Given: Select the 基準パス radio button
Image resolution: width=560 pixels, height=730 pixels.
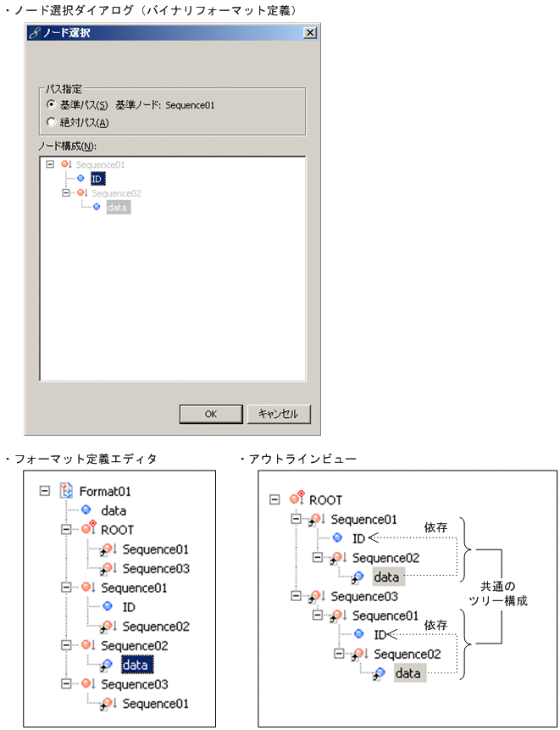Looking at the screenshot, I should 51,103.
